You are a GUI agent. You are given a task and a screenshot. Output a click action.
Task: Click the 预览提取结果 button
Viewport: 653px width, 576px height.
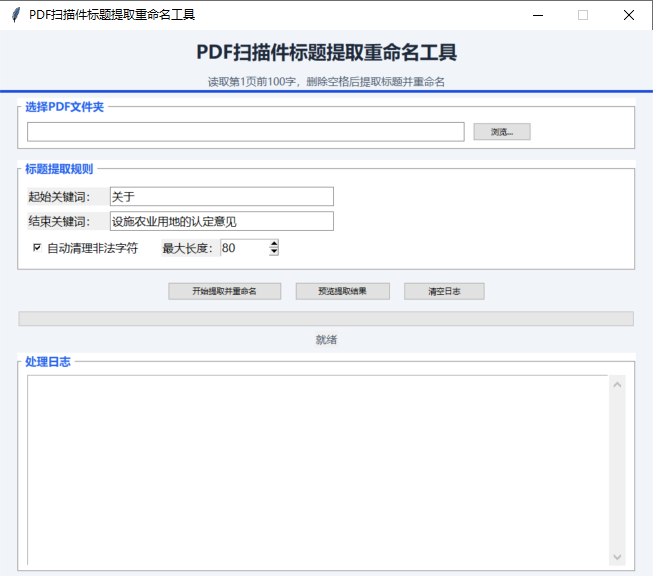342,291
